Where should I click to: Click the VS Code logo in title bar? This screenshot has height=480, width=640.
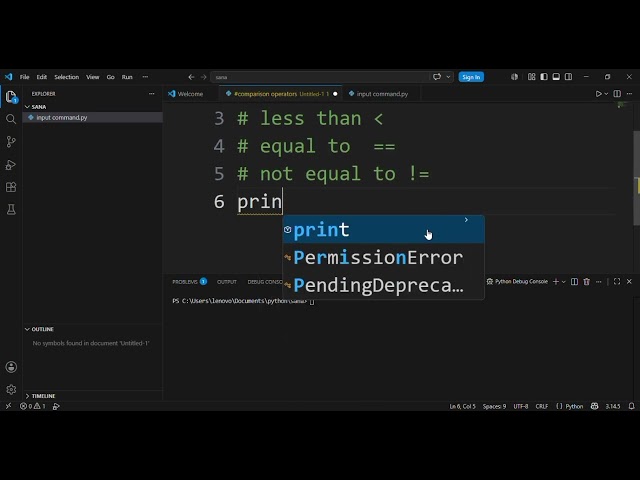[x=9, y=77]
